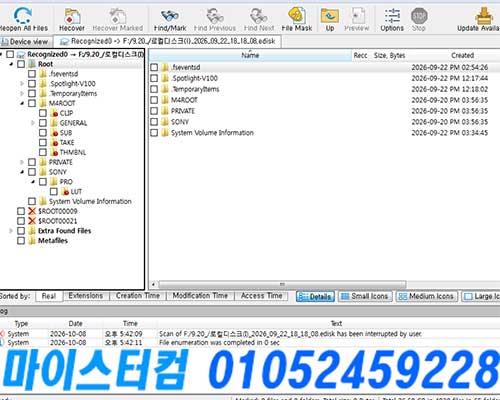Click the LUT folder icon in tree

[65, 191]
